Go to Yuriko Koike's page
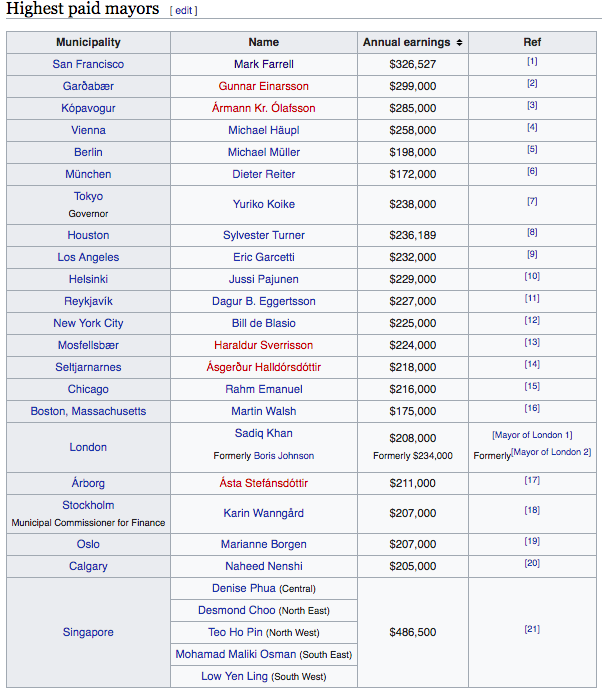The height and width of the screenshot is (694, 602). pyautogui.click(x=264, y=204)
